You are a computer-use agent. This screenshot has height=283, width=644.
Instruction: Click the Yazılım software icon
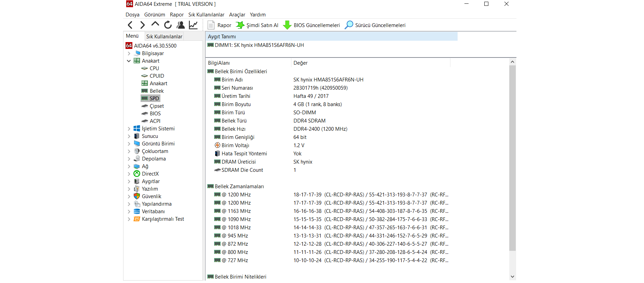coord(137,189)
